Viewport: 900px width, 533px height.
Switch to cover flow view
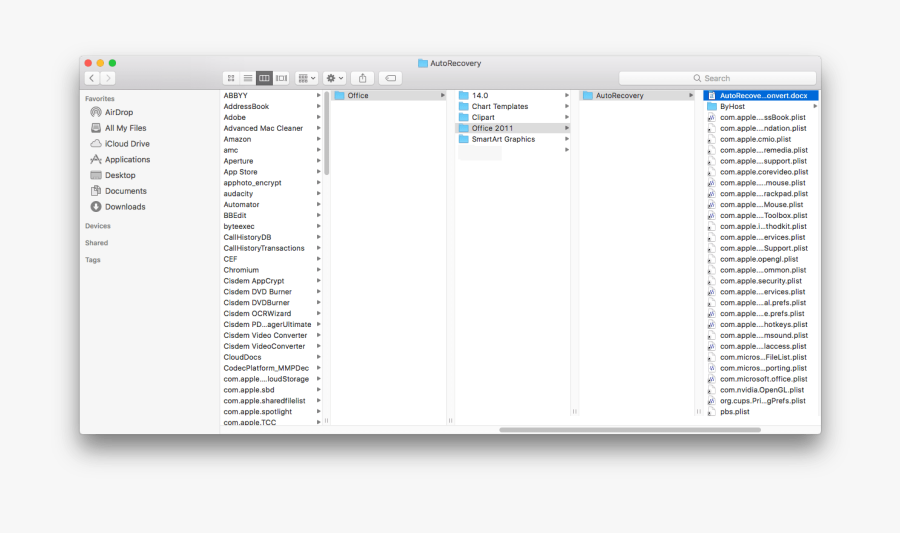[x=281, y=78]
